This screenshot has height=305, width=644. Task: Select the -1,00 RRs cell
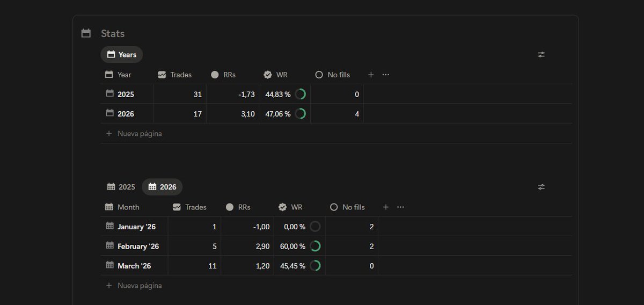click(247, 227)
